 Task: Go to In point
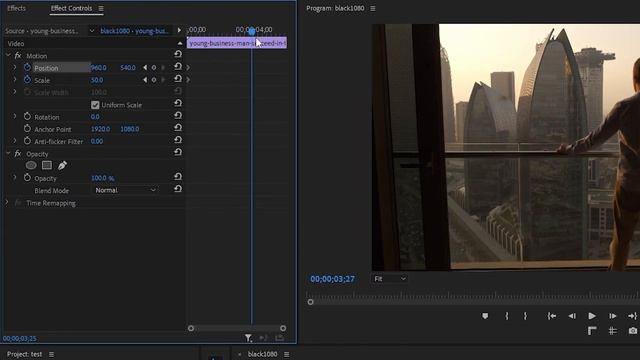coord(552,316)
